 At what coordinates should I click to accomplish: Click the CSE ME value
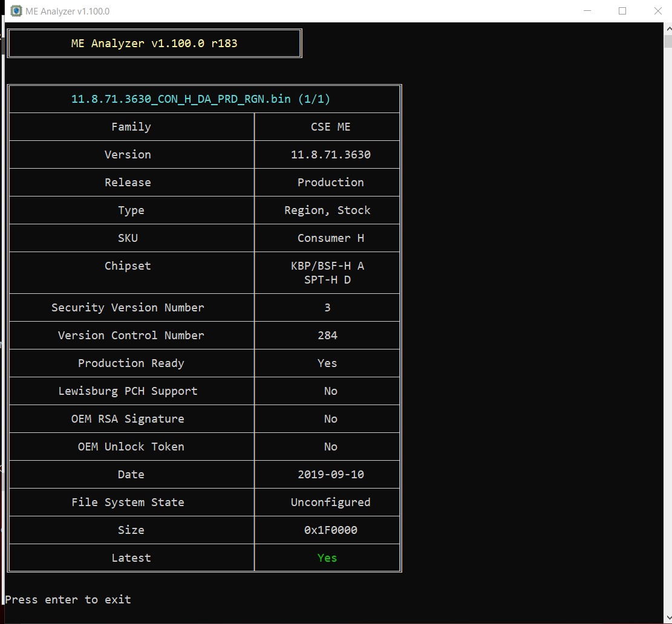point(330,127)
